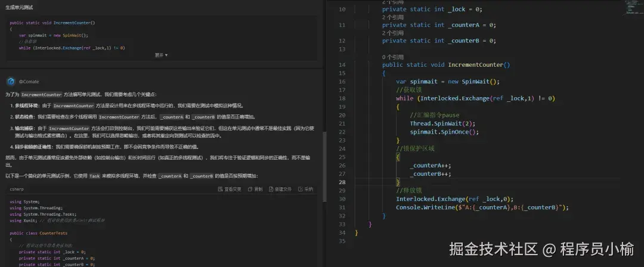Click var spinmait = new SpinWait(); in editor
This screenshot has height=267, width=644.
point(448,81)
